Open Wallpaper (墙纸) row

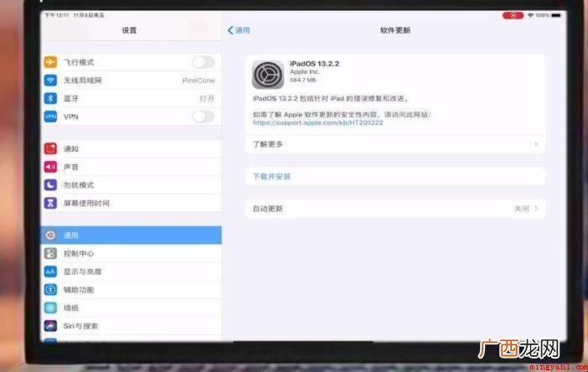pos(132,307)
